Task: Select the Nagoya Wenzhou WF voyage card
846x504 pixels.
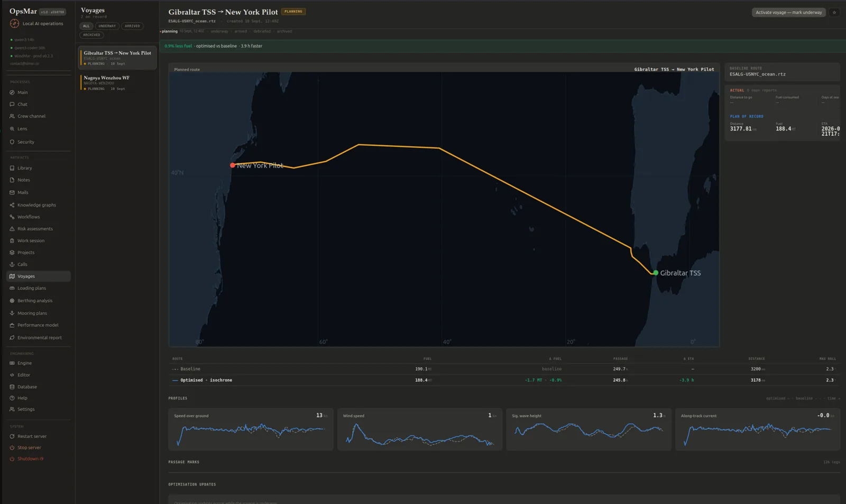Action: coord(118,83)
